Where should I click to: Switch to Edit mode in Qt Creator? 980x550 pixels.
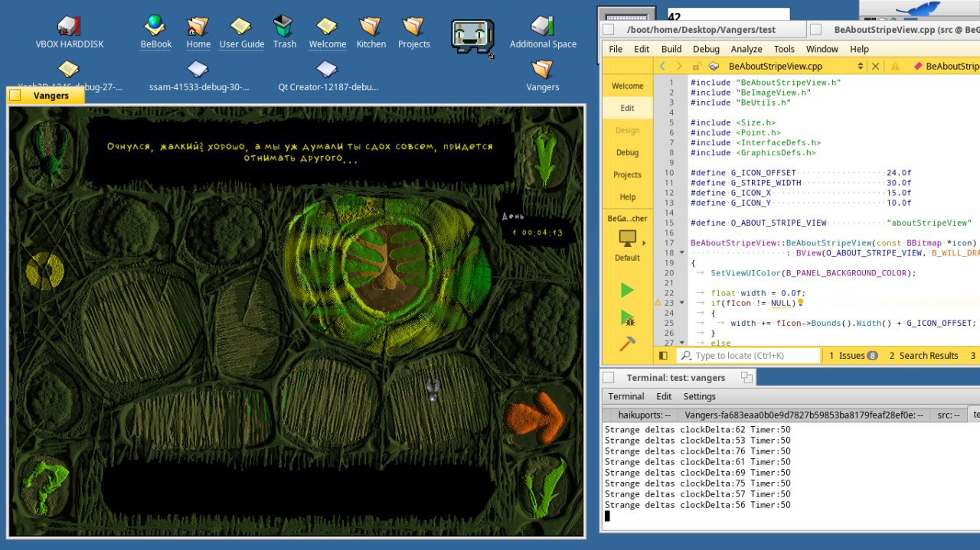[x=627, y=108]
